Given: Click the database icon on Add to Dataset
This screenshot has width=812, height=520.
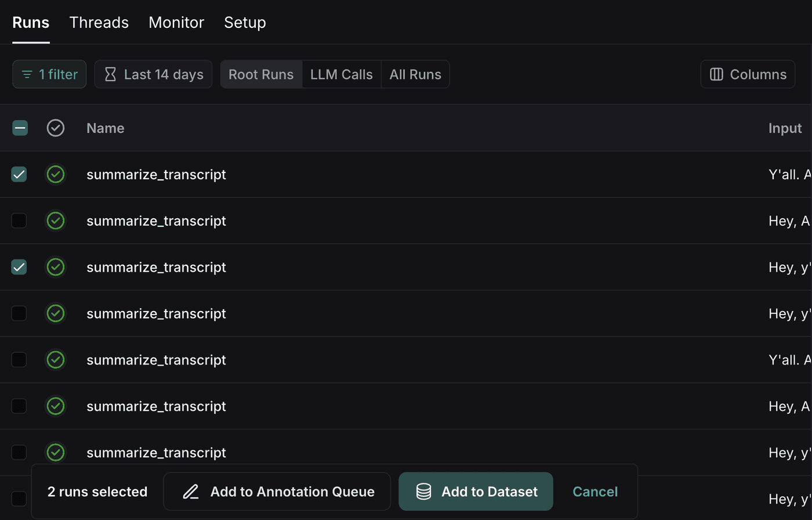Looking at the screenshot, I should tap(424, 492).
